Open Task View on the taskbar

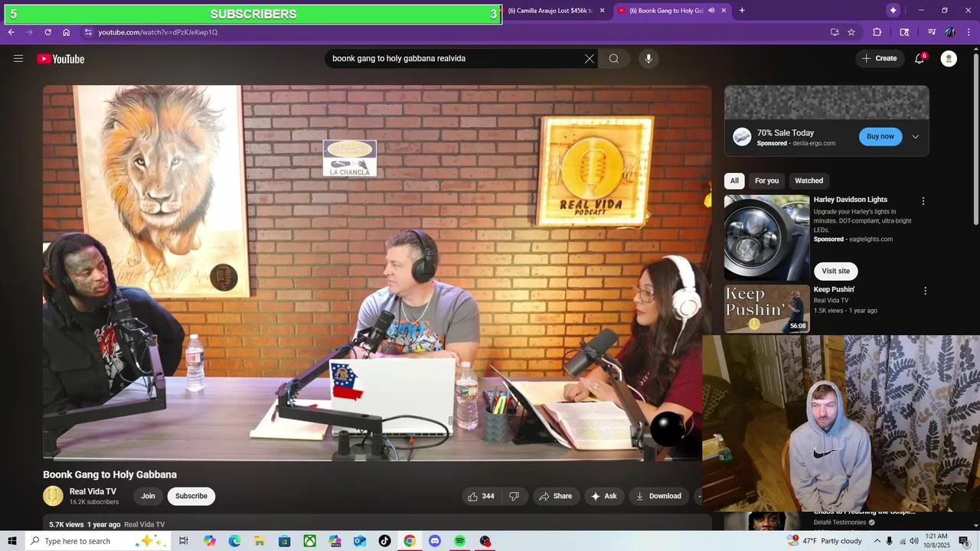(x=184, y=541)
